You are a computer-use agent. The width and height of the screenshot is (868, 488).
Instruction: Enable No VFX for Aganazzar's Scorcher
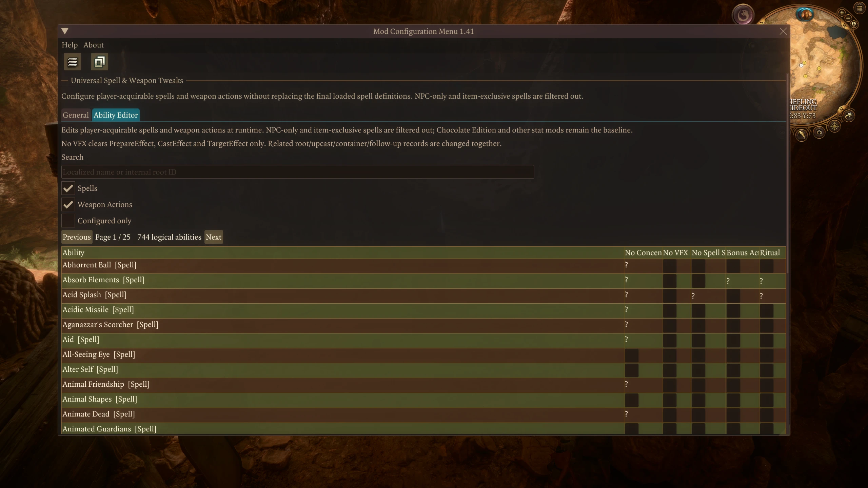pos(670,326)
